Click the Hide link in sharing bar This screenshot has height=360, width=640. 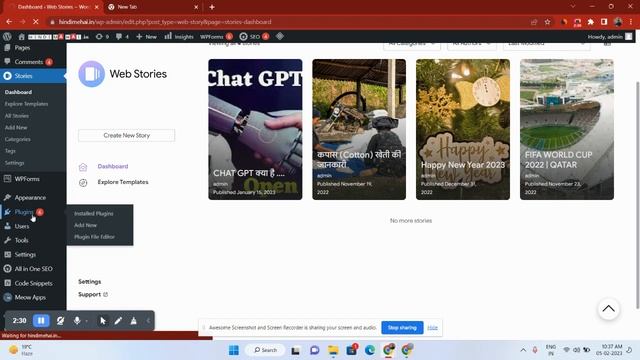click(x=432, y=327)
